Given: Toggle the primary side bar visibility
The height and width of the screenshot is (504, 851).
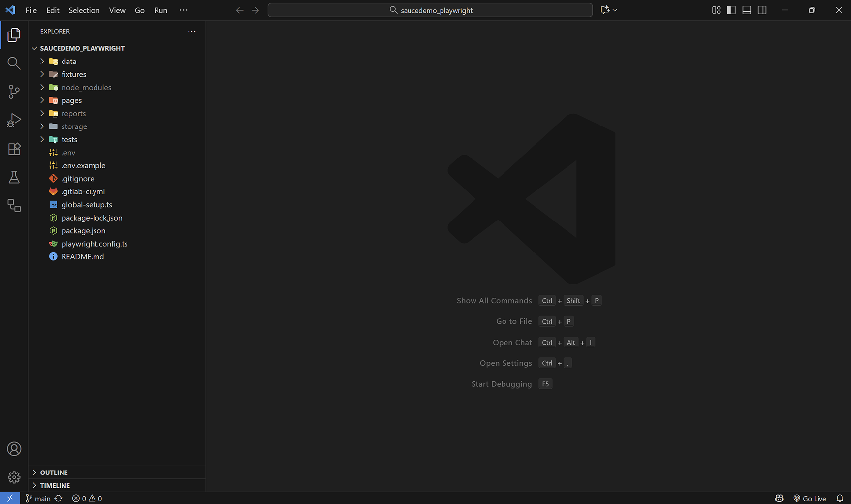Looking at the screenshot, I should click(731, 10).
